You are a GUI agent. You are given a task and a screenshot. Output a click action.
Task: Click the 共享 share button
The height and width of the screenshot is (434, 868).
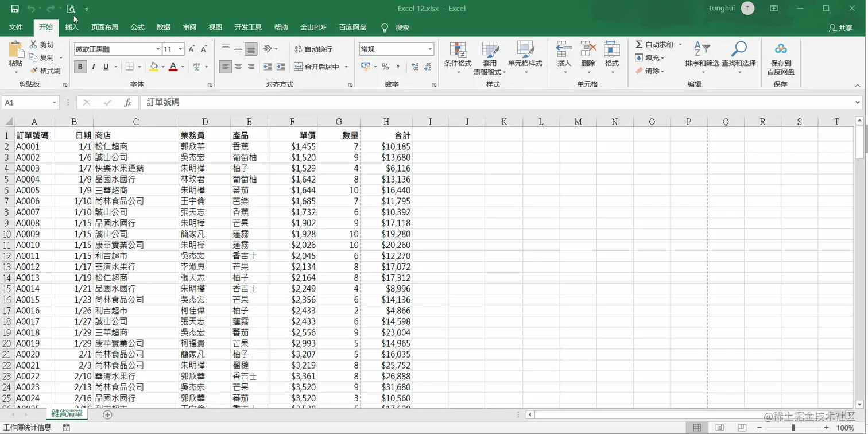pyautogui.click(x=841, y=28)
